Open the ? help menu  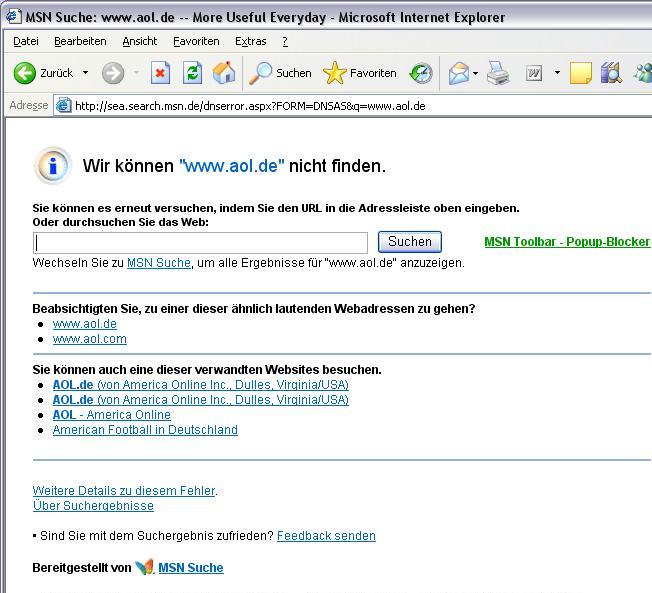pos(285,41)
